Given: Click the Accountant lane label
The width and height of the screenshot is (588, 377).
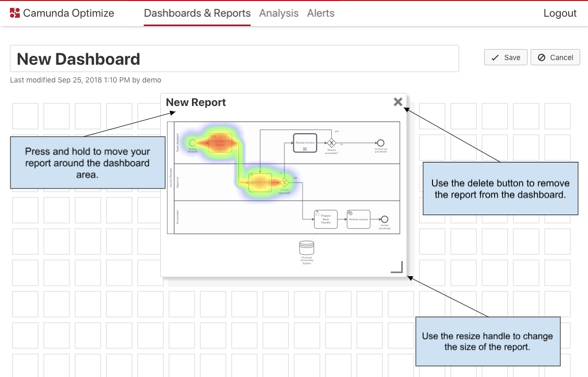Looking at the screenshot, I should point(178,217).
